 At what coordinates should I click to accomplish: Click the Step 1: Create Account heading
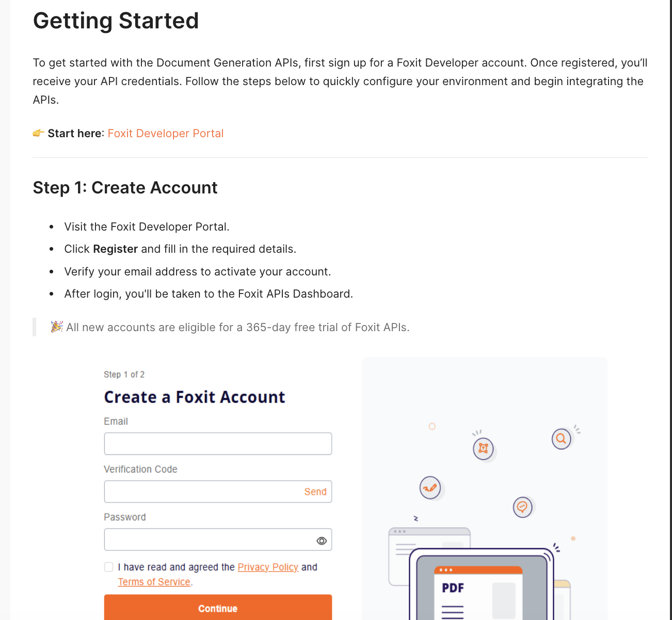pyautogui.click(x=125, y=188)
